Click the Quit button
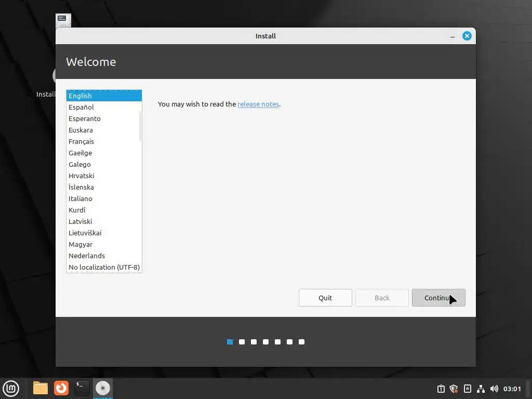 [325, 298]
